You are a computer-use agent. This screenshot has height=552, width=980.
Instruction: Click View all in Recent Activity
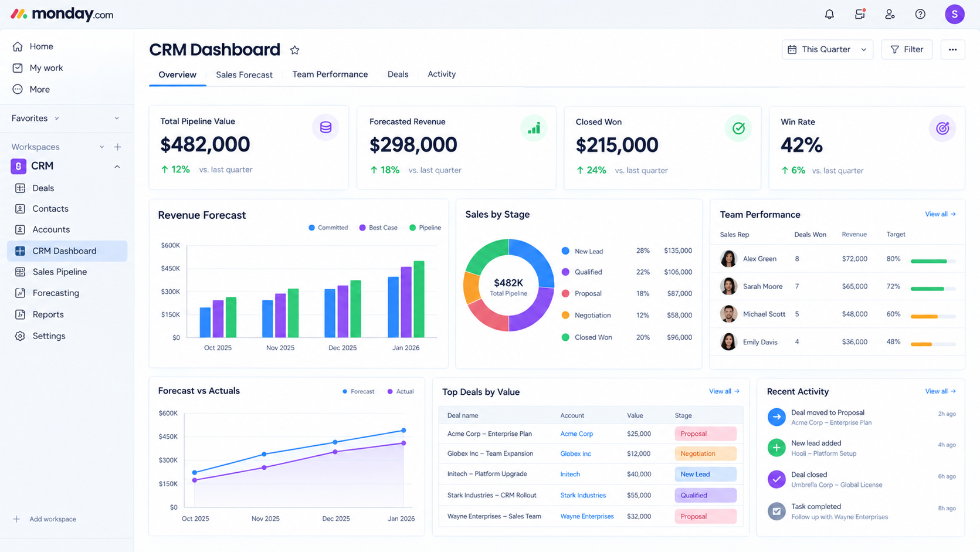(940, 391)
